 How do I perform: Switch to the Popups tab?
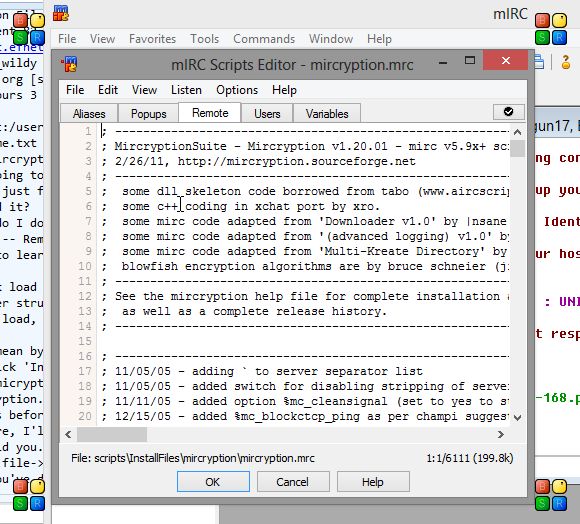click(x=148, y=114)
